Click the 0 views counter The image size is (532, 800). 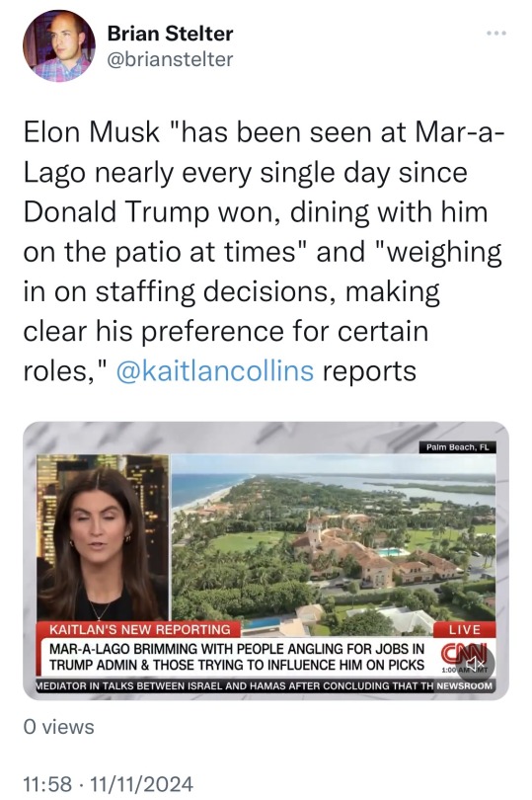[58, 727]
